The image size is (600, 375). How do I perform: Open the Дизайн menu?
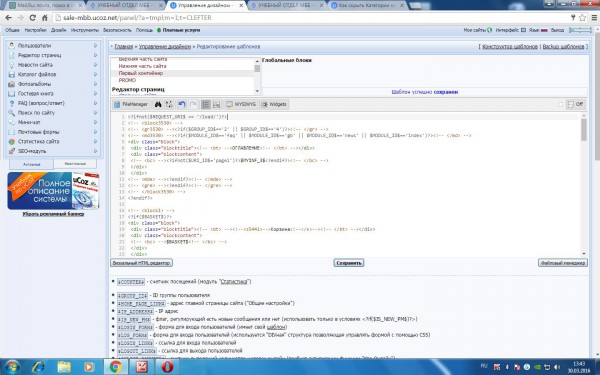(59, 30)
